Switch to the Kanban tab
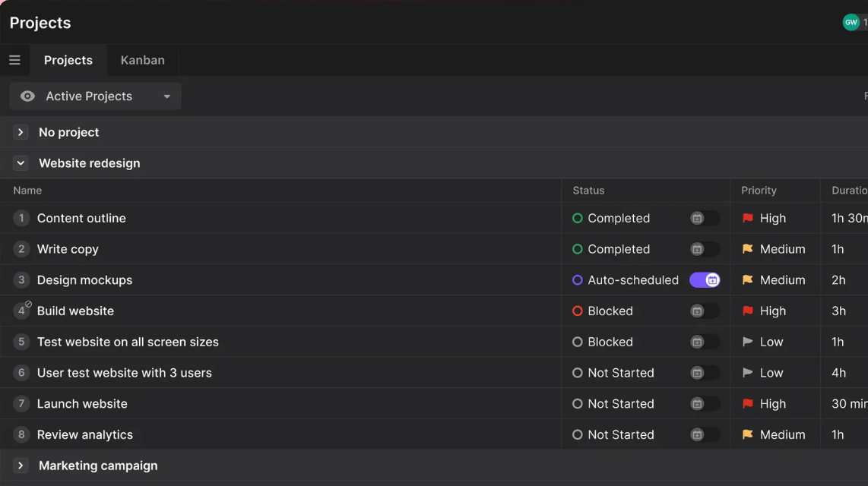The width and height of the screenshot is (868, 486). tap(142, 60)
